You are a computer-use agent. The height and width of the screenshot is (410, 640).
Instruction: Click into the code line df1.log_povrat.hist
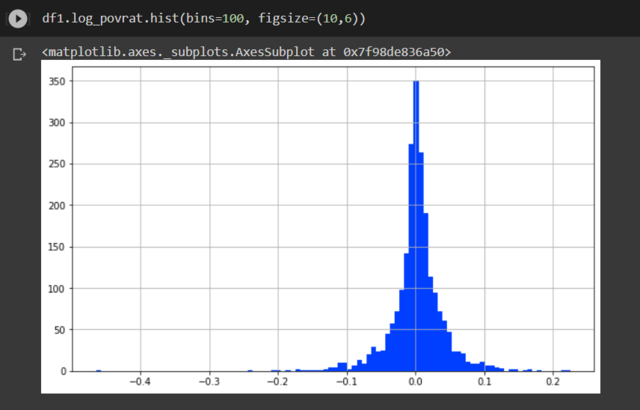click(x=204, y=18)
